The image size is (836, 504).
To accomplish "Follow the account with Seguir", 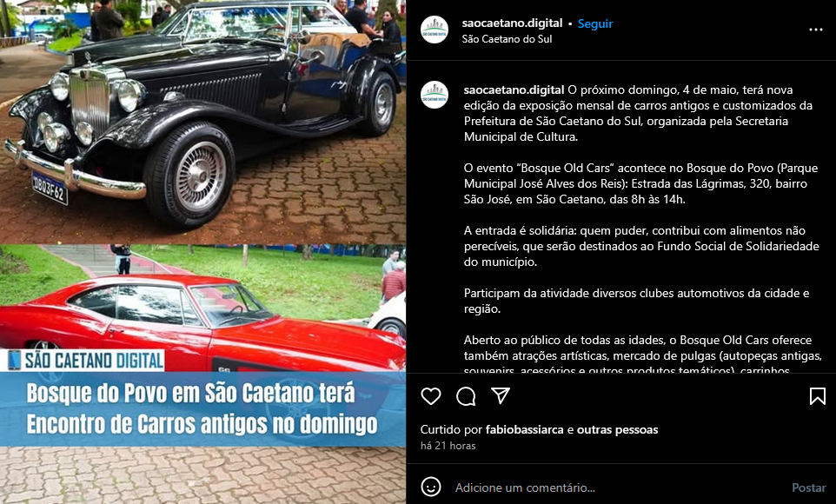I will tap(595, 23).
